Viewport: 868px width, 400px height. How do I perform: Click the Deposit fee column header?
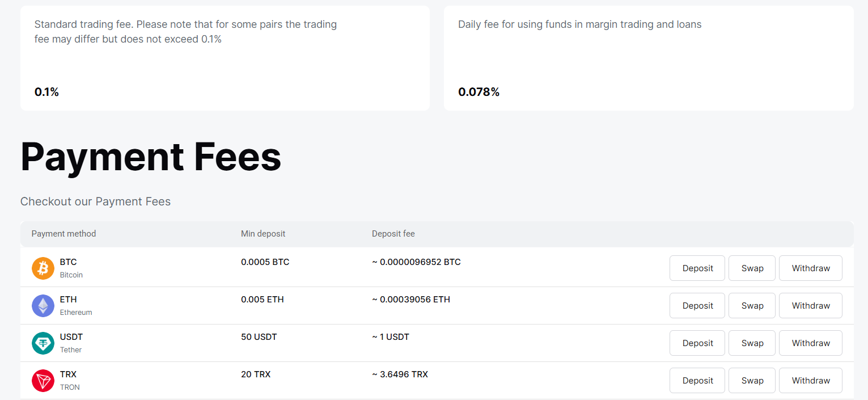click(x=393, y=234)
